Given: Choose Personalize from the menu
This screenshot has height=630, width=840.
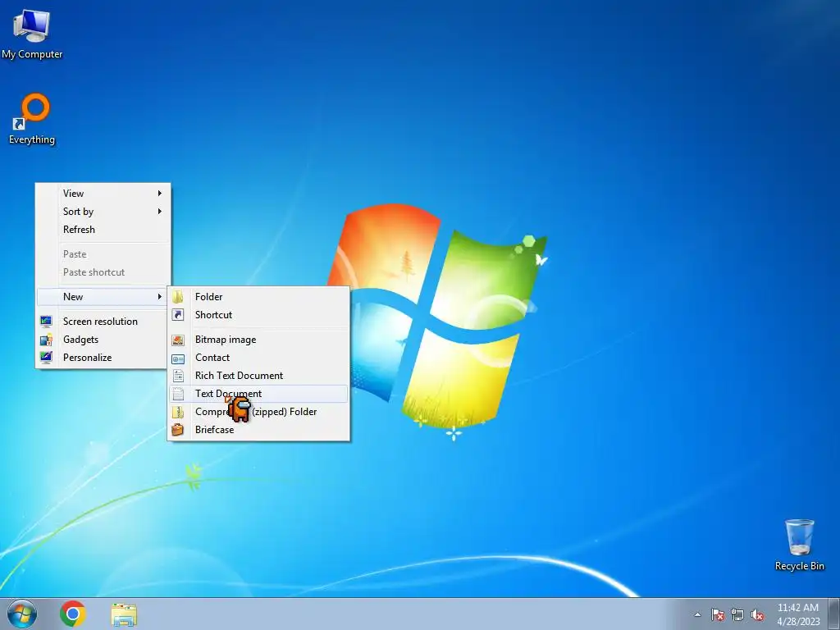Looking at the screenshot, I should [x=103, y=358].
